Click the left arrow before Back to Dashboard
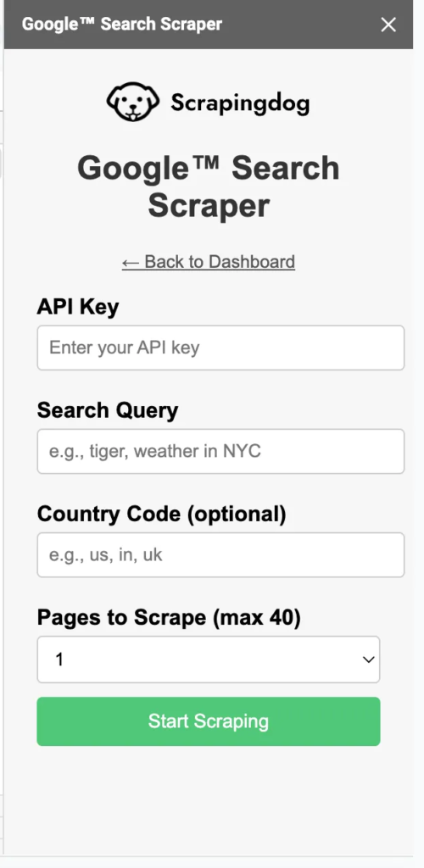 (131, 262)
